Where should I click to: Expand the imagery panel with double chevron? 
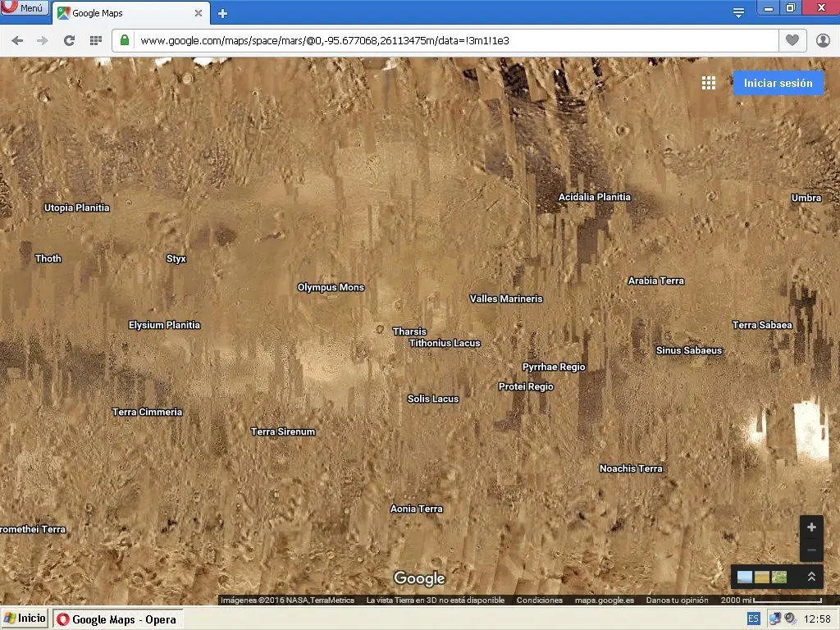coord(811,577)
